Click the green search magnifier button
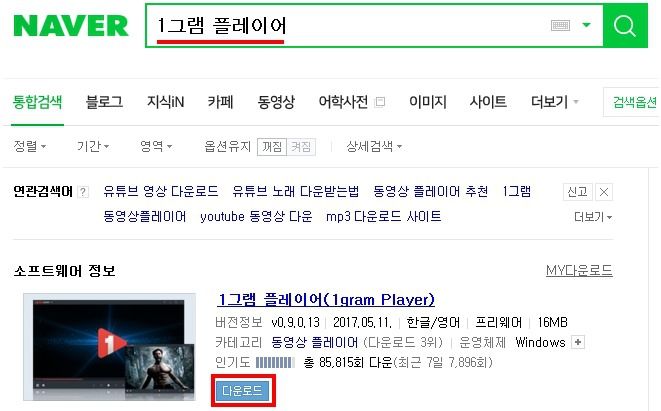This screenshot has height=411, width=661. pos(625,26)
